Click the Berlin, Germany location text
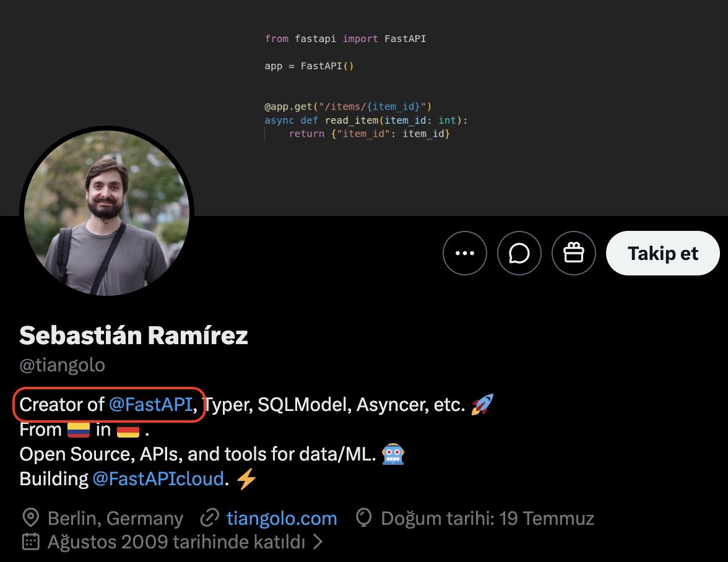Viewport: 728px width, 562px height. click(x=116, y=519)
